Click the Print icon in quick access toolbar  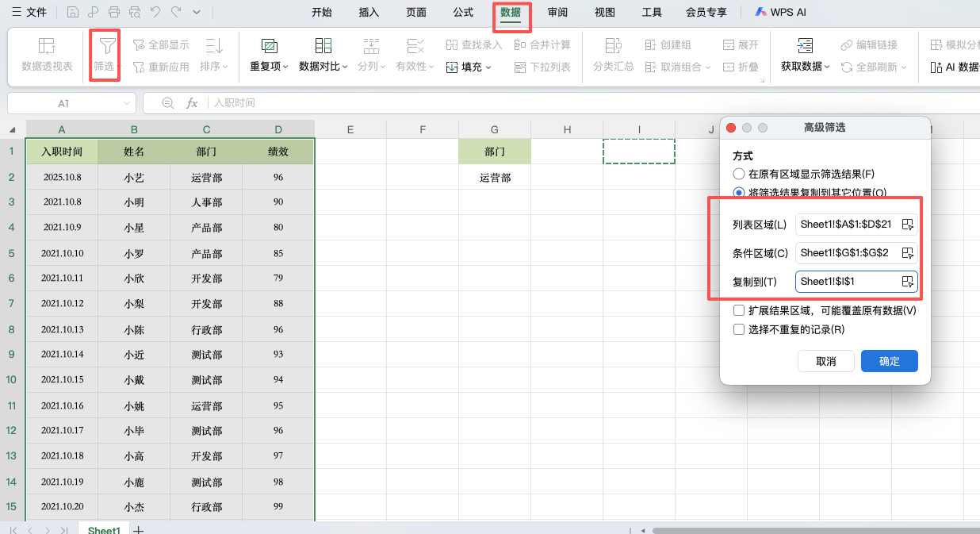pyautogui.click(x=114, y=12)
